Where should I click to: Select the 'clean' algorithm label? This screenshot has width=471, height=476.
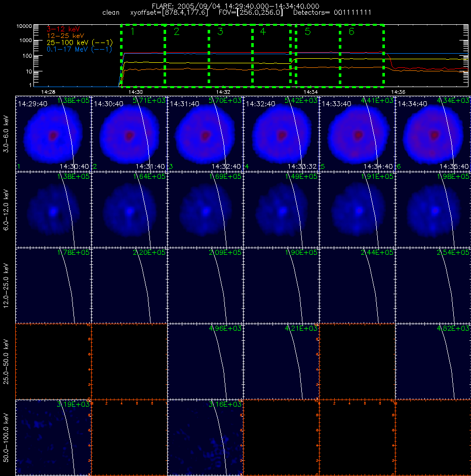pyautogui.click(x=111, y=13)
